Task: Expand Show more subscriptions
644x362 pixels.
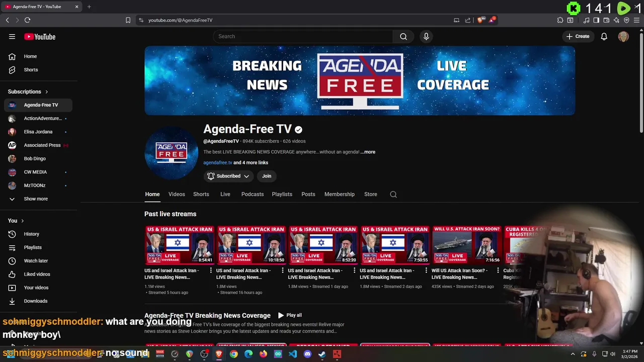Action: [39, 199]
